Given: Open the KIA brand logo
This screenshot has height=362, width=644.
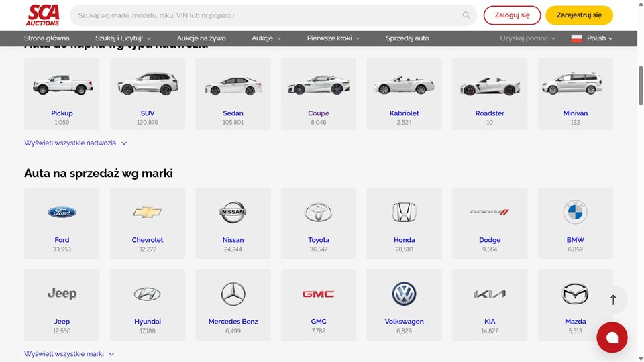Looking at the screenshot, I should click(490, 294).
